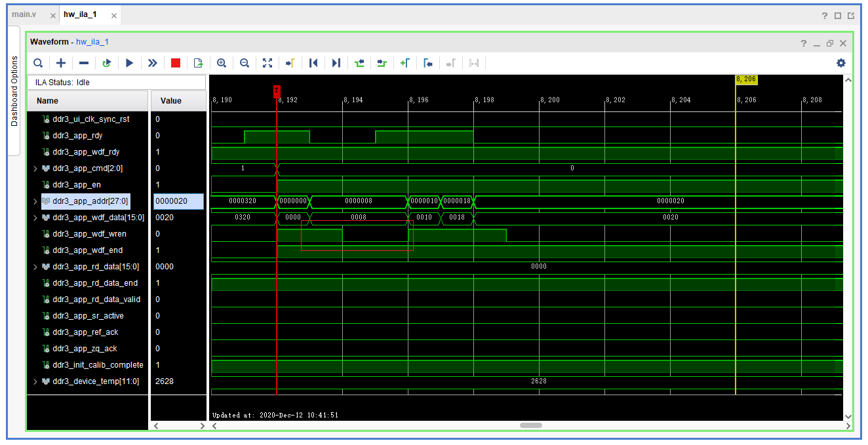Go to the trigger position

(x=290, y=63)
